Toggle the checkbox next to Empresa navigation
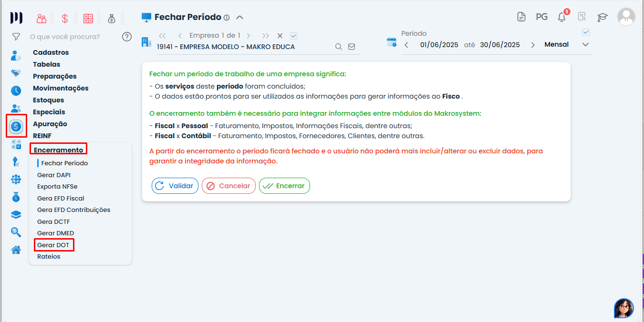The width and height of the screenshot is (644, 322). [294, 36]
